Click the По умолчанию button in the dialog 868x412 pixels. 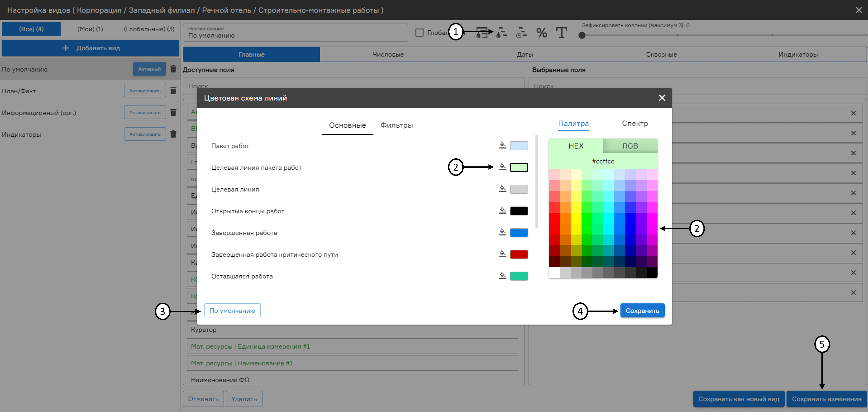(232, 311)
